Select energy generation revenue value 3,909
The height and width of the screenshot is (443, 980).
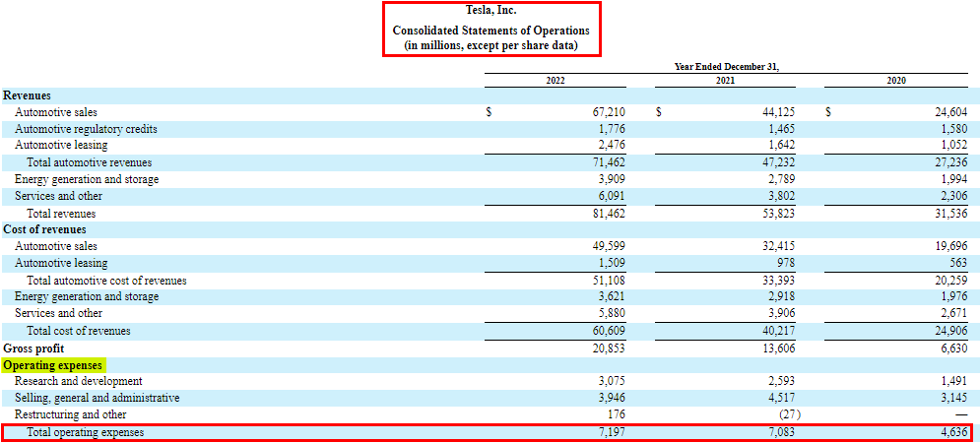[x=612, y=179]
